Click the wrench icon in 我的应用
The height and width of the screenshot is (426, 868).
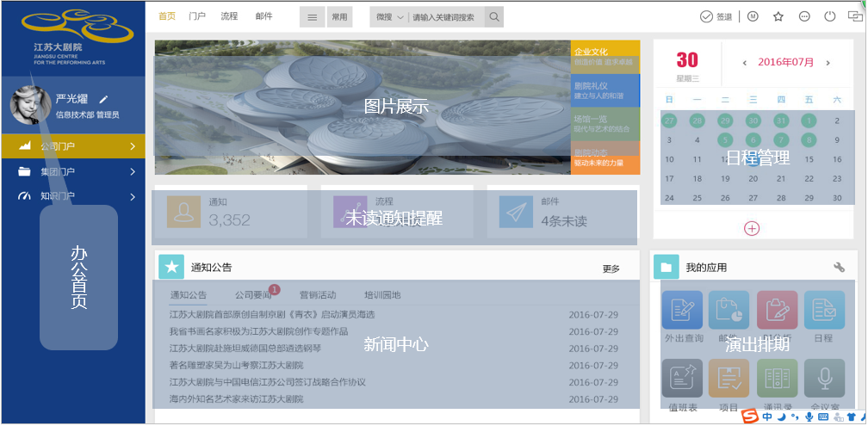point(840,267)
